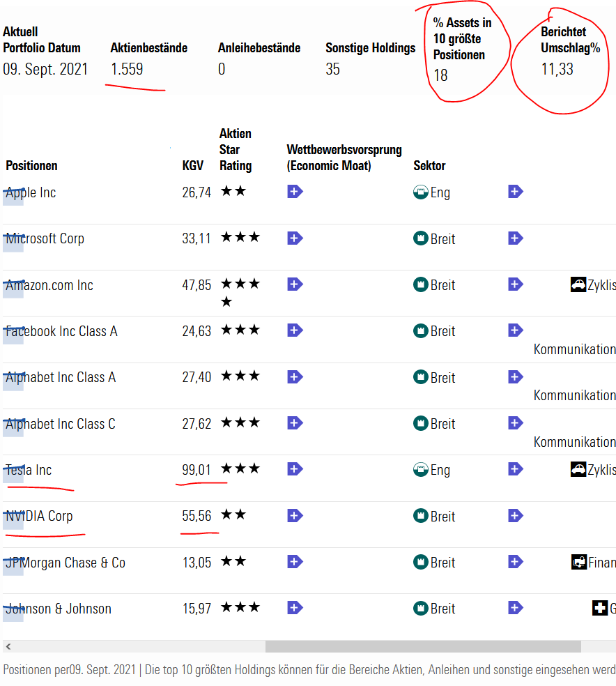The image size is (616, 686).
Task: Click the narrow moat icon in Apple's row
Action: (420, 192)
